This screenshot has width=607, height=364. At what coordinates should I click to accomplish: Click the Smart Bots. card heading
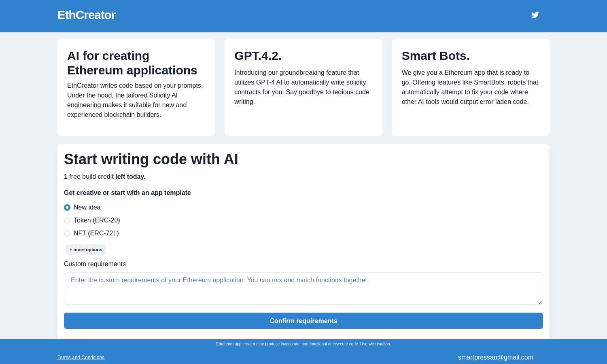pyautogui.click(x=435, y=56)
